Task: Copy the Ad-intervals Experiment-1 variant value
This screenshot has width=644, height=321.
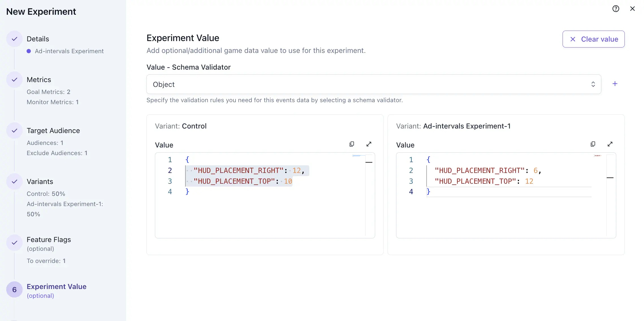Action: click(593, 144)
